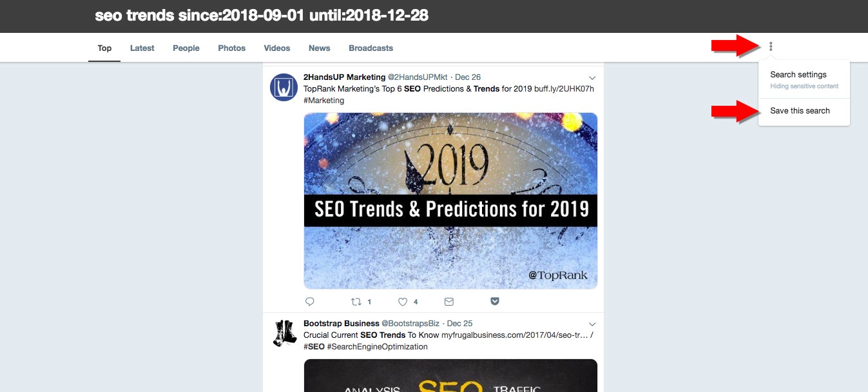Select the Broadcasts tab
Viewport: 868px width, 392px height.
tap(371, 48)
